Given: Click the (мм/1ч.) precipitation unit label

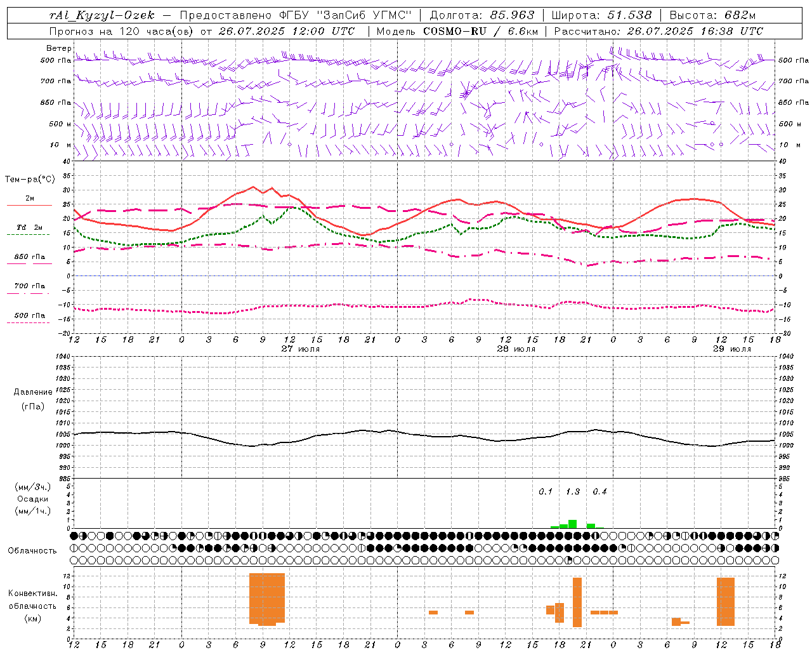Looking at the screenshot, I should coord(33,511).
